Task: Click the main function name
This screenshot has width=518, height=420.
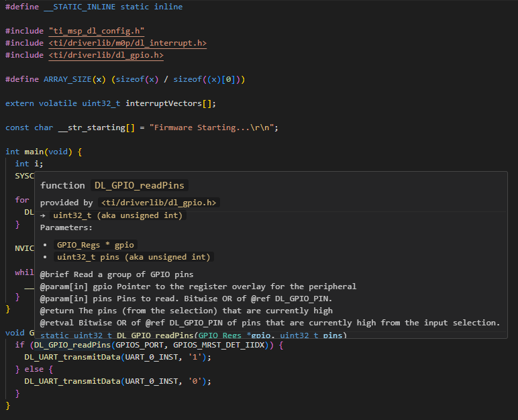Action: tap(34, 152)
